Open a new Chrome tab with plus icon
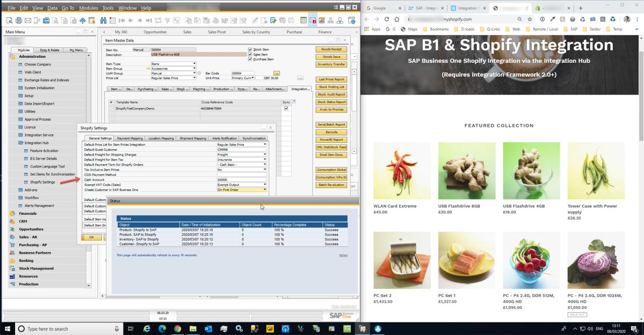The height and width of the screenshot is (335, 644). pos(580,8)
